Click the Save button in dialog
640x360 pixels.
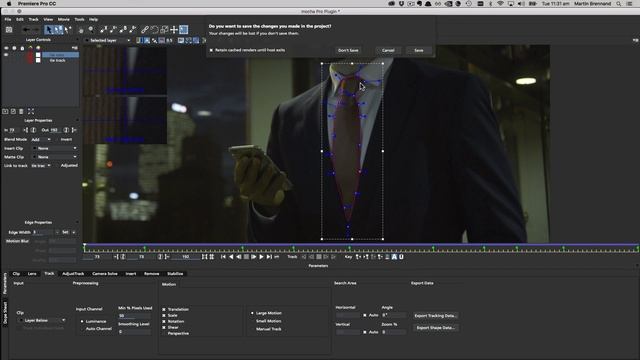pyautogui.click(x=419, y=50)
